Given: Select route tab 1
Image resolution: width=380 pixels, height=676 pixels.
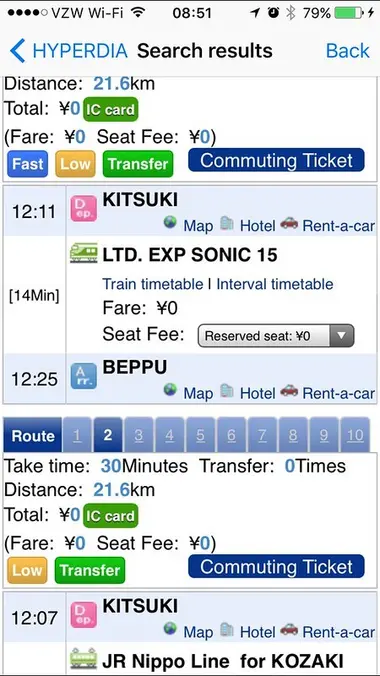Looking at the screenshot, I should pos(77,435).
